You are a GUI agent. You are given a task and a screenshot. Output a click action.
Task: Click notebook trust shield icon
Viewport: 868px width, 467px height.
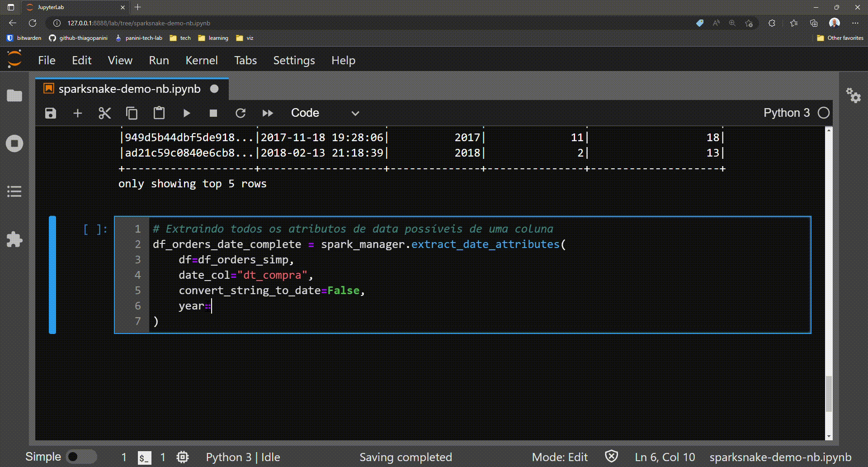click(x=612, y=457)
